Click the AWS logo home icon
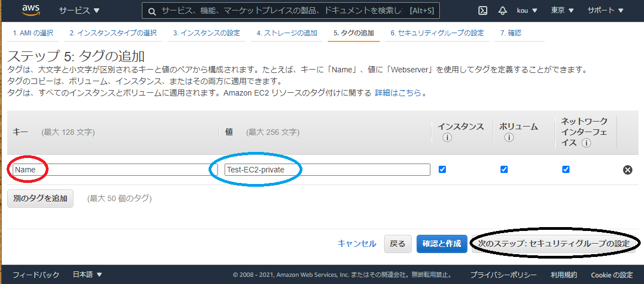This screenshot has height=284, width=644. pos(31,10)
